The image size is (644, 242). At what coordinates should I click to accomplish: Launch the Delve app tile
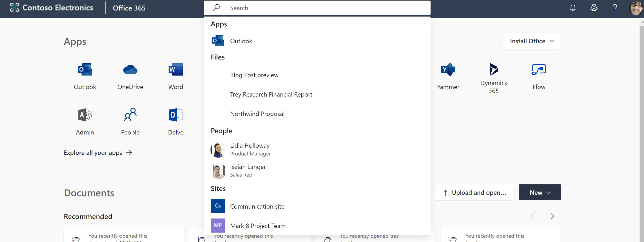coord(176,122)
